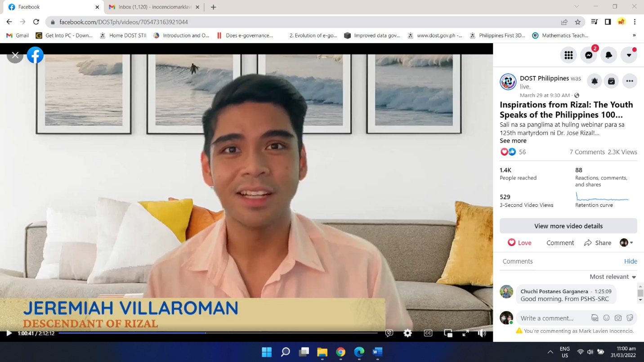The height and width of the screenshot is (362, 644).
Task: Bookmark this page with the star
Action: [578, 22]
